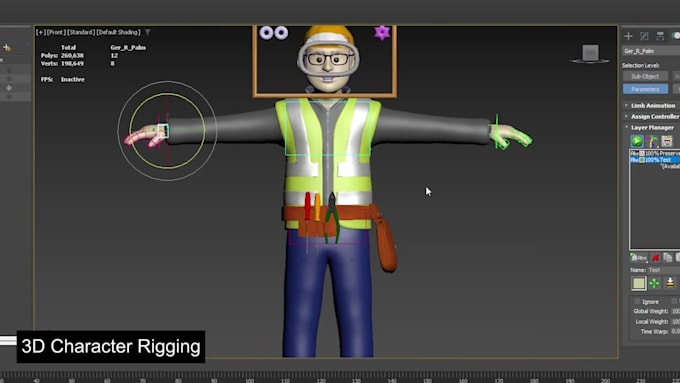Open the [Default Shading] viewport menu

[118, 32]
